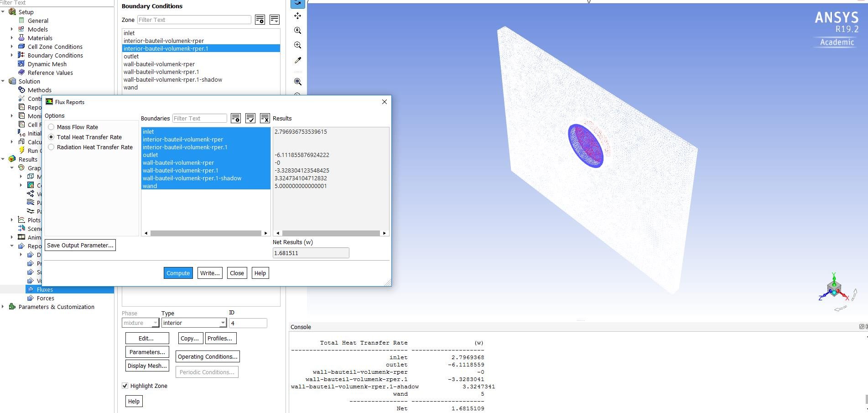Image resolution: width=868 pixels, height=413 pixels.
Task: Pick the Probe tool in the viewport toolbar
Action: pyautogui.click(x=298, y=60)
